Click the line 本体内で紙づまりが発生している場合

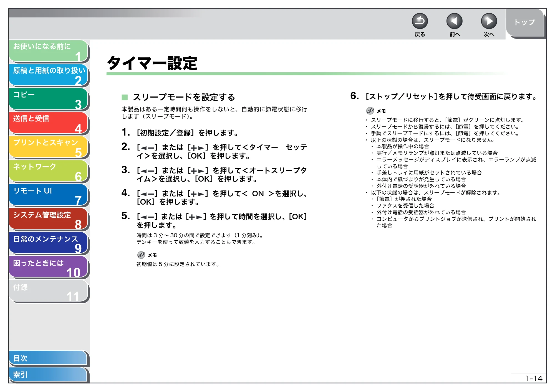tap(421, 179)
